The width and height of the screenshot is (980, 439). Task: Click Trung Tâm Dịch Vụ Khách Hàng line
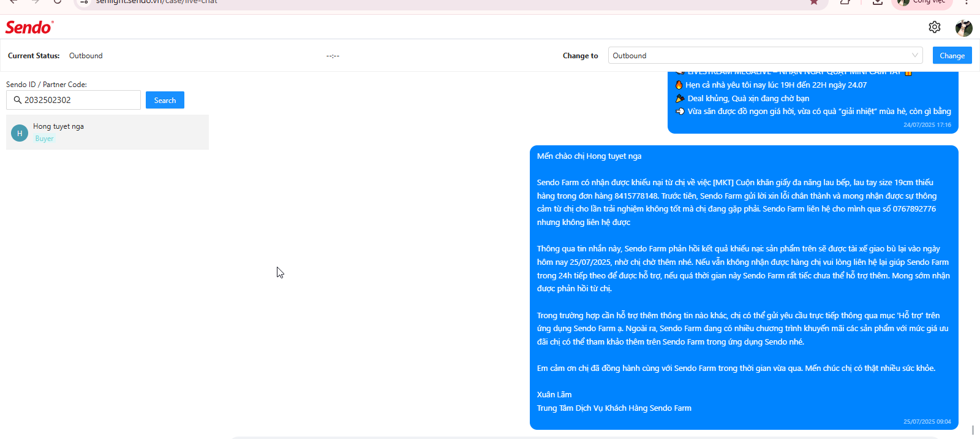pyautogui.click(x=614, y=408)
